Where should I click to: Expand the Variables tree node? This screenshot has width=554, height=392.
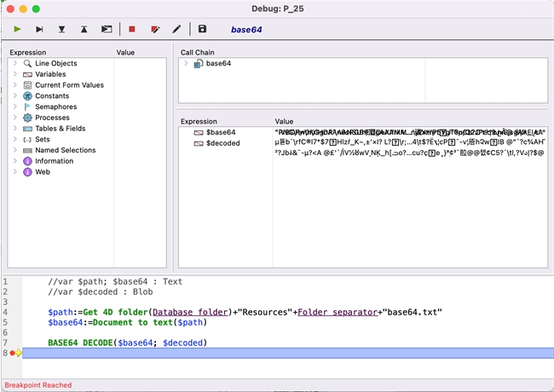coord(15,75)
